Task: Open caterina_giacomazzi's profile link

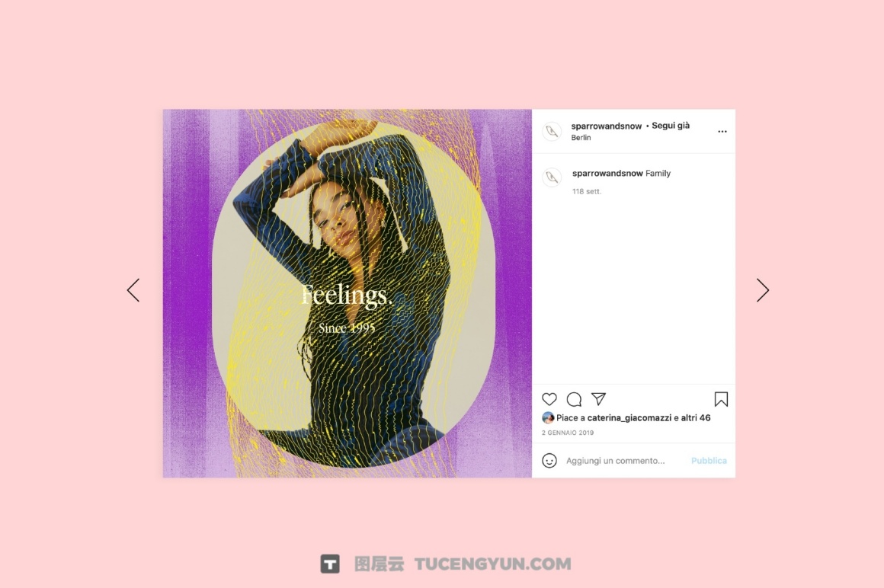Action: coord(629,418)
